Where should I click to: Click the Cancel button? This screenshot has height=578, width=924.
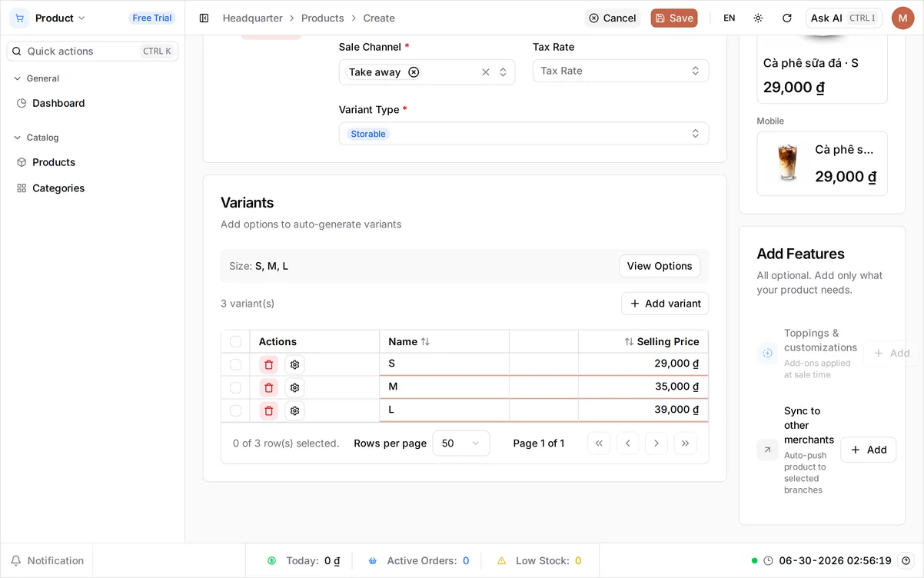pos(612,18)
